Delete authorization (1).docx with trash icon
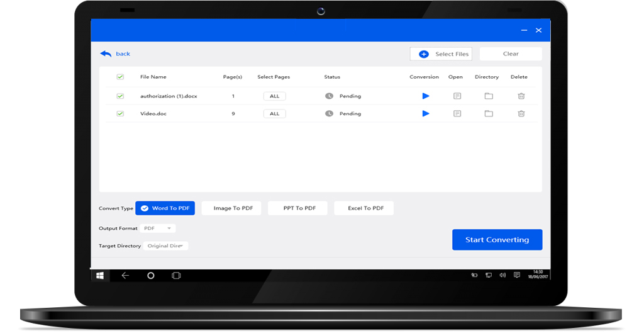 click(521, 96)
